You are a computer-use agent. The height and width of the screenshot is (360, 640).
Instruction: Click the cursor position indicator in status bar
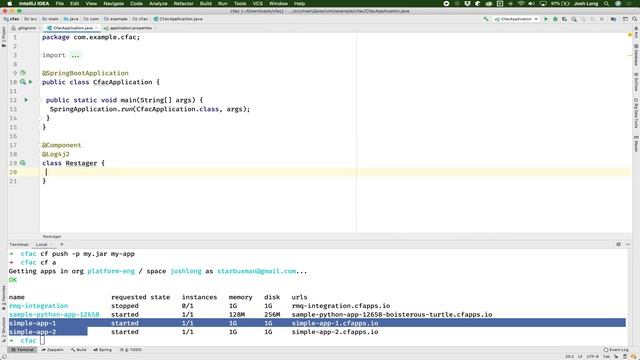click(569, 356)
